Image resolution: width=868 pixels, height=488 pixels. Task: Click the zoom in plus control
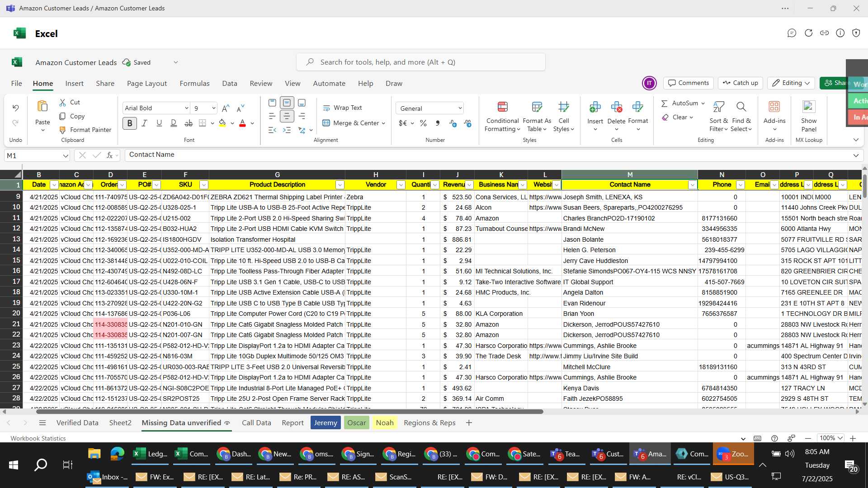853,438
